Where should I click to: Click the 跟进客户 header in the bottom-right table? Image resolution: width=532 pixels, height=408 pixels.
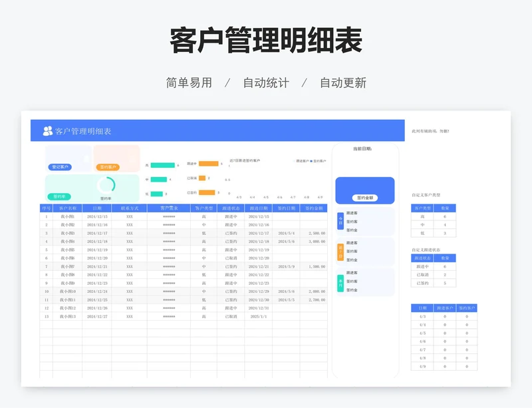(x=444, y=307)
